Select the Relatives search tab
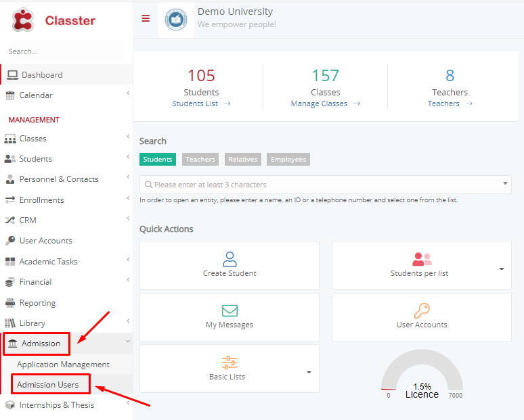Viewport: 524px width, 420px height. click(x=243, y=159)
